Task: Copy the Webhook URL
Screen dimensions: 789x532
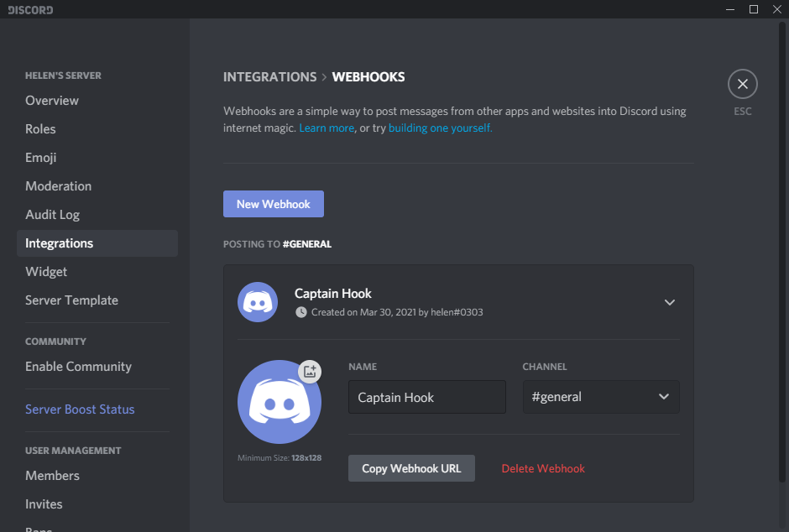Action: (411, 468)
